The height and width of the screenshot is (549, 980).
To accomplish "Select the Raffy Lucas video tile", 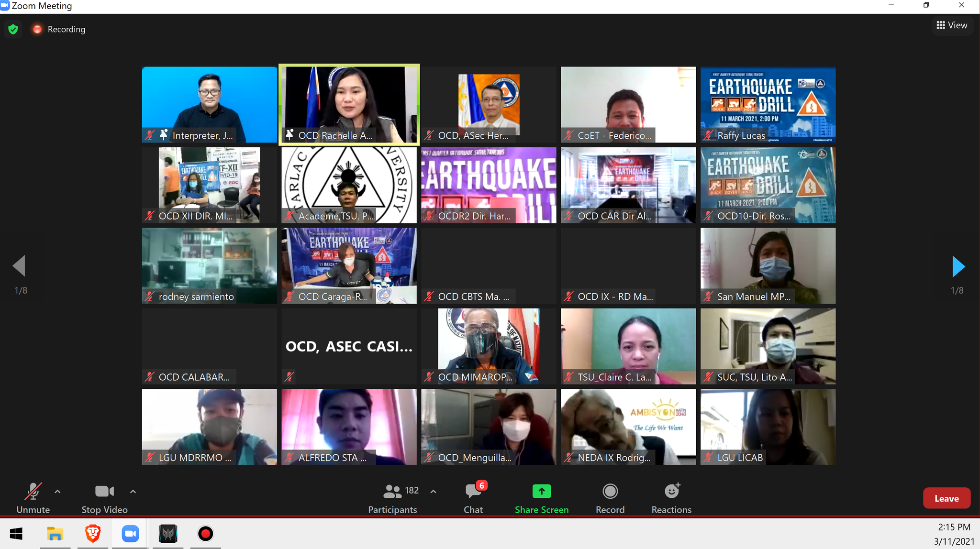I will point(768,105).
